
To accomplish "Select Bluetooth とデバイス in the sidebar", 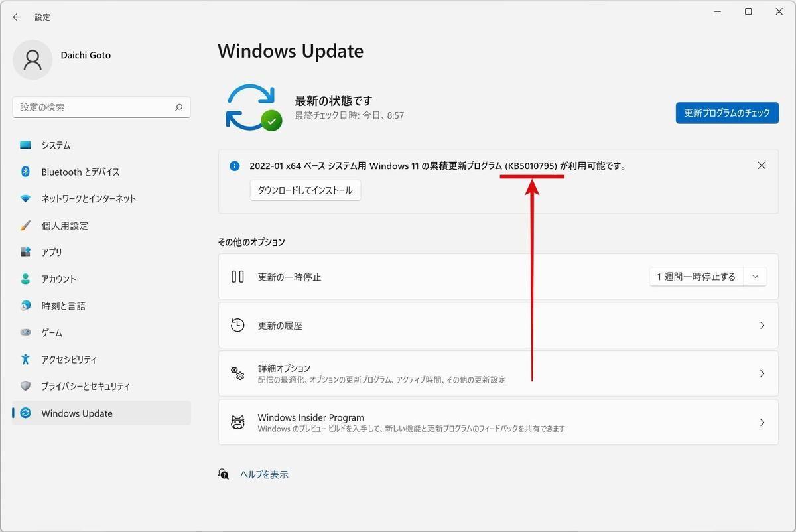I will (x=101, y=172).
